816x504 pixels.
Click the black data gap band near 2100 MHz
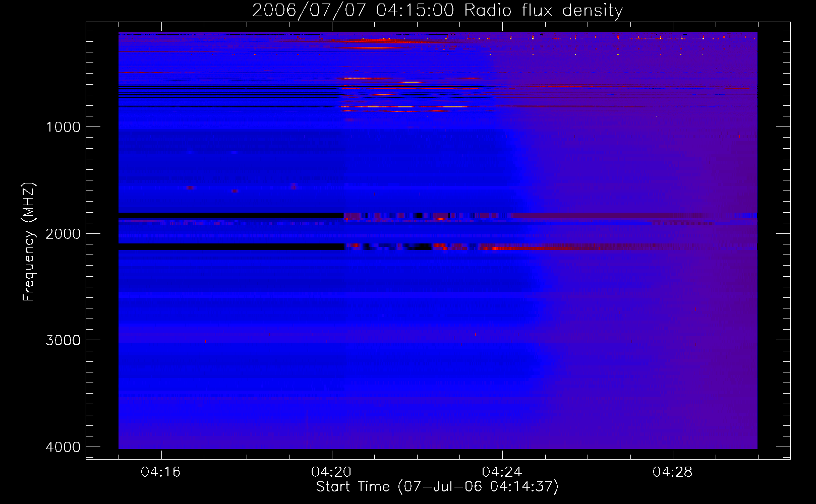tap(231, 247)
